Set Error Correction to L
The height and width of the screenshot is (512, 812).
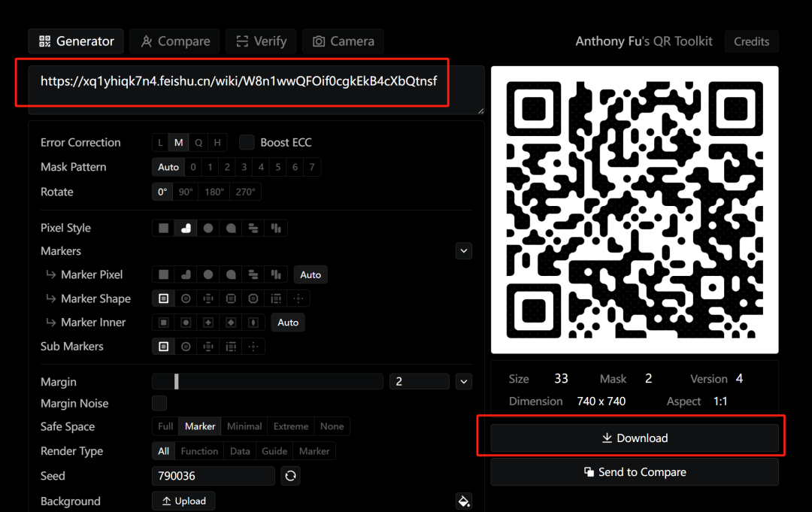pyautogui.click(x=161, y=142)
